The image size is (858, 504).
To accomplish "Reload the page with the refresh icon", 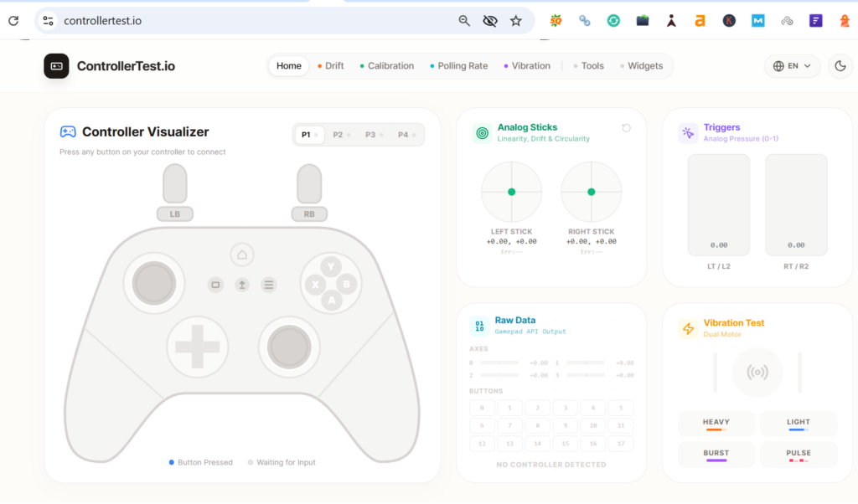I will tap(13, 21).
